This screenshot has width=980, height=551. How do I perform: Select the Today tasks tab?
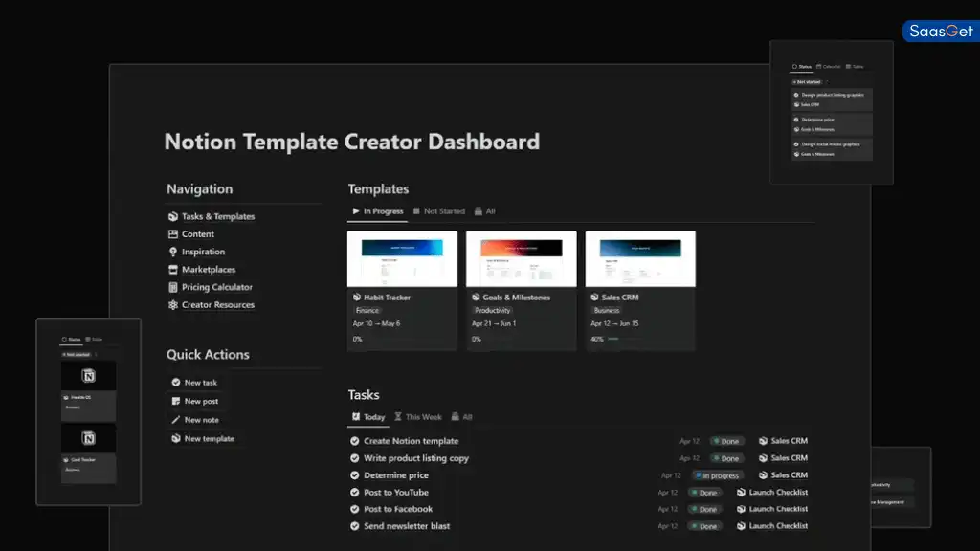368,417
